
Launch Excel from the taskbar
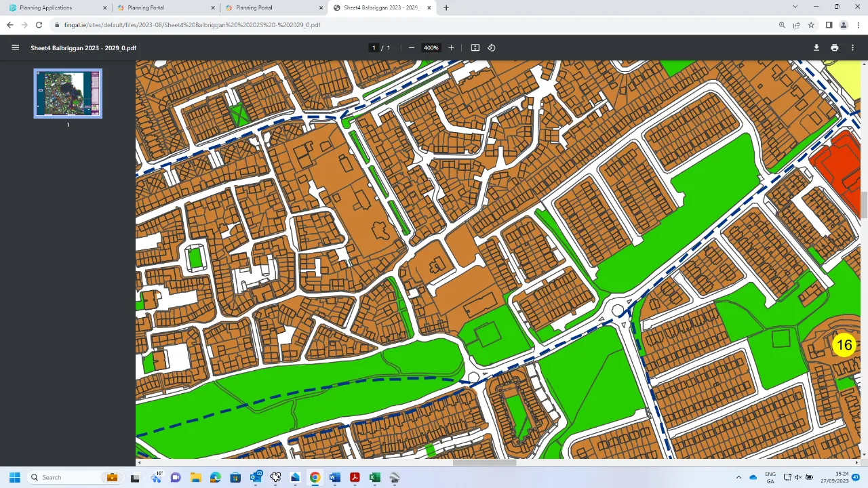tap(374, 478)
